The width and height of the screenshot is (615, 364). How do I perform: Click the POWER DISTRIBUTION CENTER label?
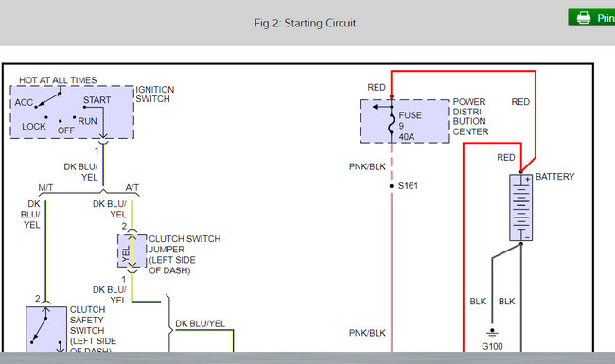(470, 116)
